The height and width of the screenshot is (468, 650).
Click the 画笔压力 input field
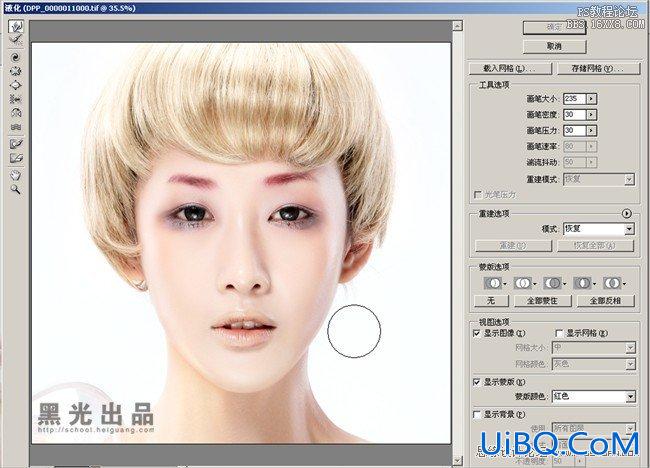click(x=575, y=131)
